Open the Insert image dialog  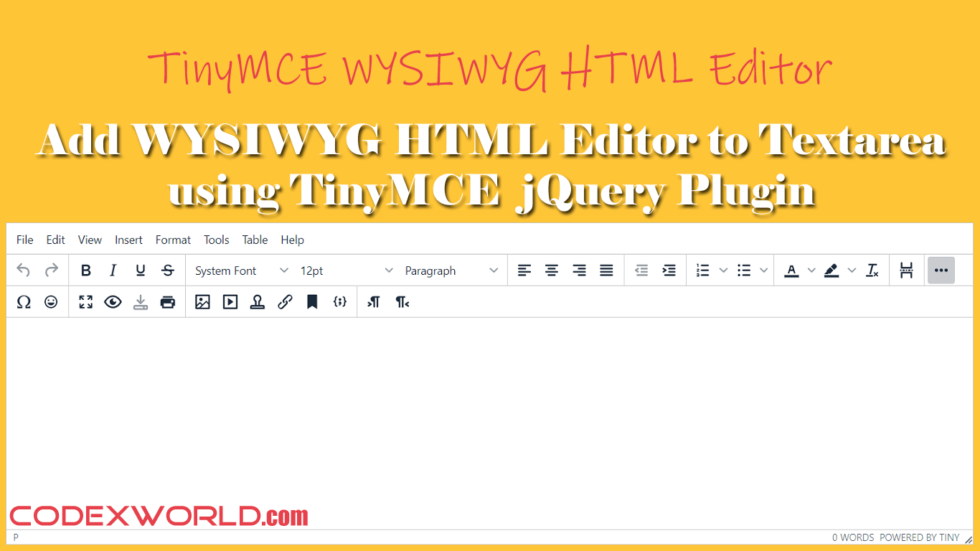tap(202, 302)
